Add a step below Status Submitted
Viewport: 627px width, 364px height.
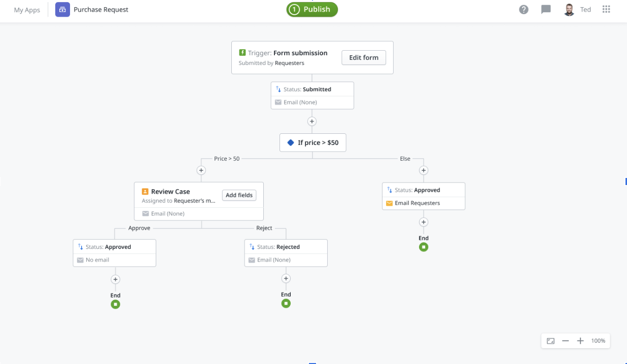click(x=312, y=122)
